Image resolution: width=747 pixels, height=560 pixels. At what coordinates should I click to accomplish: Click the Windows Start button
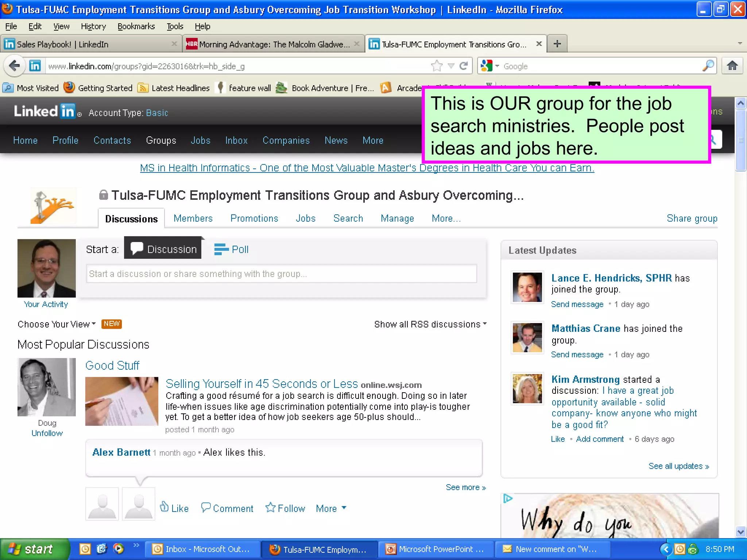coord(35,549)
